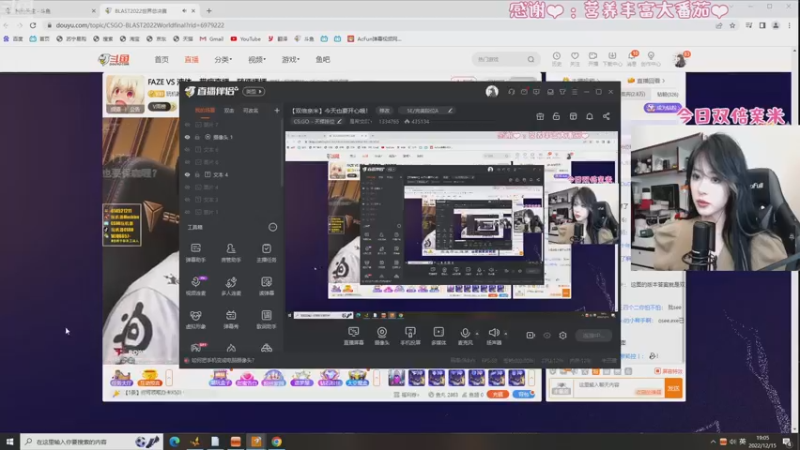Focus the Douyu chat message input
Screen dimensions: 800x450
coord(619,388)
